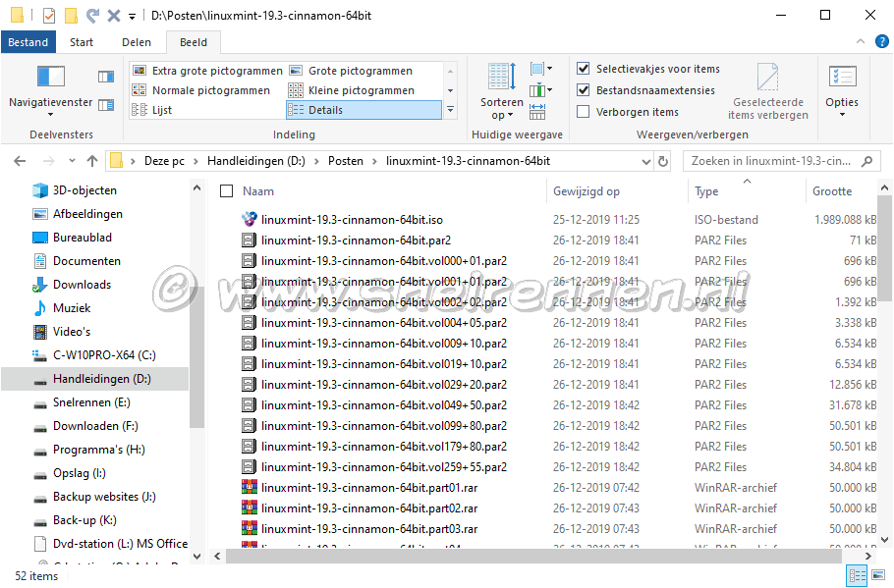The width and height of the screenshot is (894, 588).
Task: Switch to large thumbnails view in status bar
Action: pyautogui.click(x=878, y=575)
